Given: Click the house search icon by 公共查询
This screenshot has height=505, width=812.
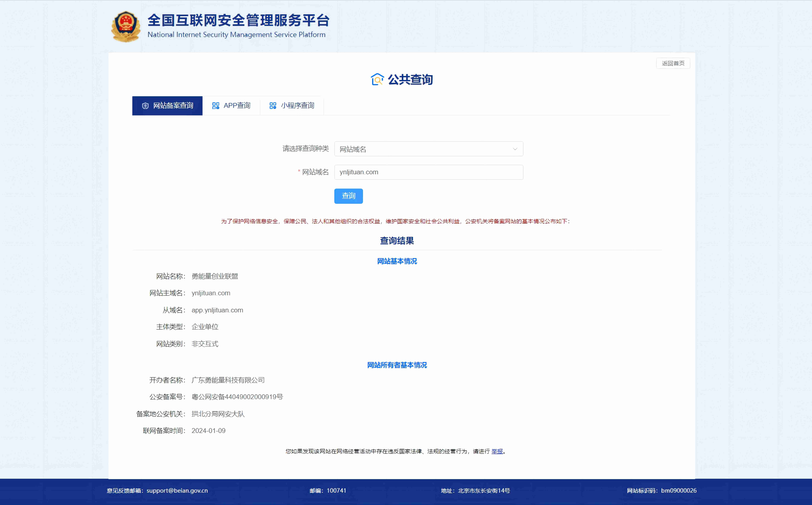Looking at the screenshot, I should [x=377, y=79].
